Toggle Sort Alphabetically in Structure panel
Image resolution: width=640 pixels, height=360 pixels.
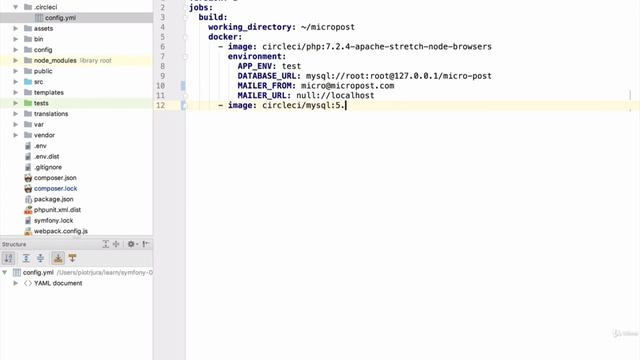click(x=9, y=258)
